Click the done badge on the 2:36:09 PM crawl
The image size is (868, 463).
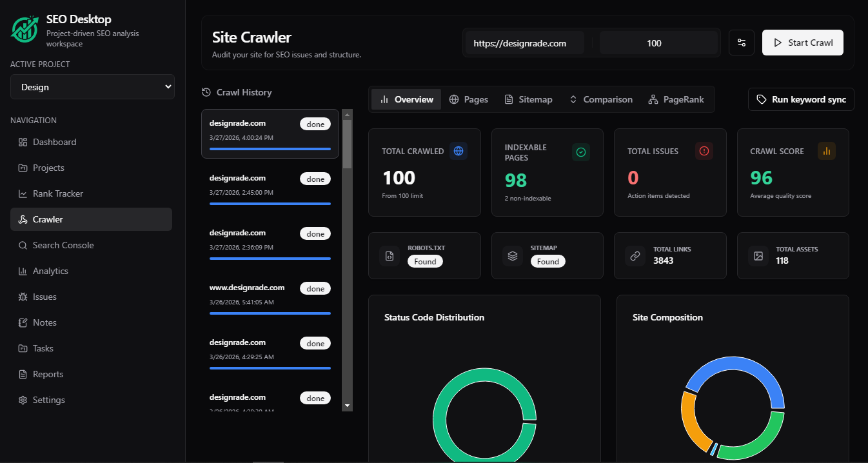tap(315, 233)
